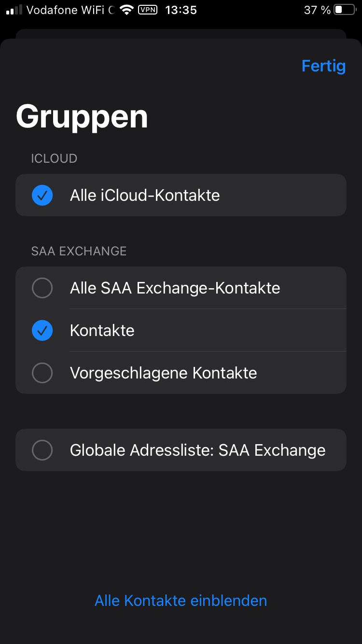Screen dimensions: 362x644
Task: Select the Vorgeschlagene Kontakte label
Action: click(163, 373)
